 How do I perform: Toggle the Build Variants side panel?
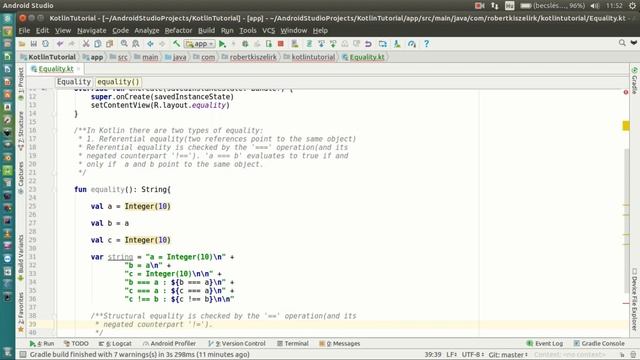coord(21,258)
